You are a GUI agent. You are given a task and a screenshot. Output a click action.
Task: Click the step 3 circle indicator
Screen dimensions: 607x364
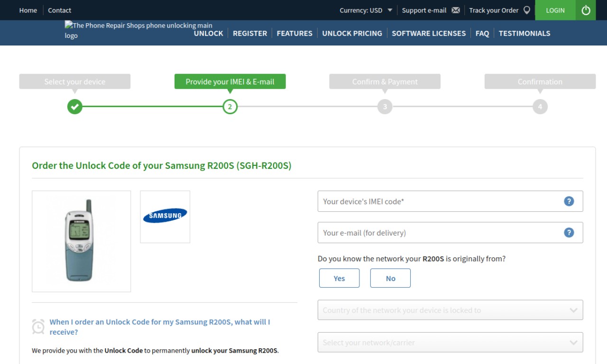(x=385, y=107)
